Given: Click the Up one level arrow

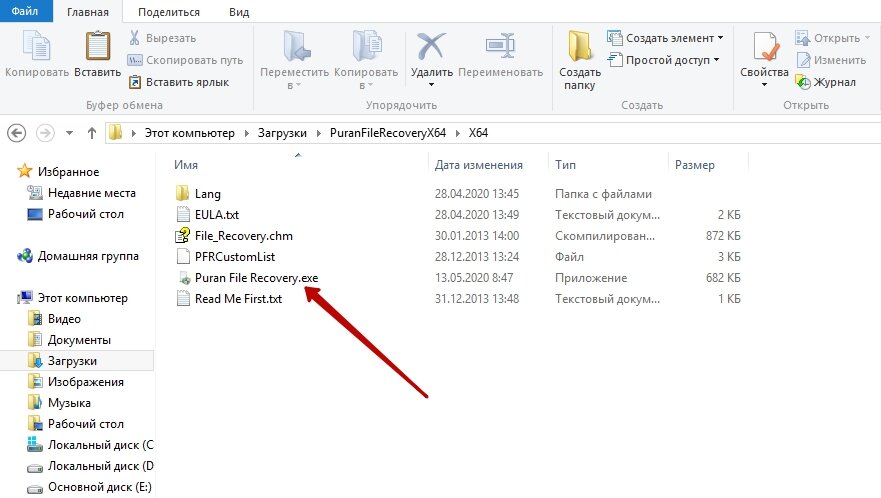Looking at the screenshot, I should (x=92, y=133).
